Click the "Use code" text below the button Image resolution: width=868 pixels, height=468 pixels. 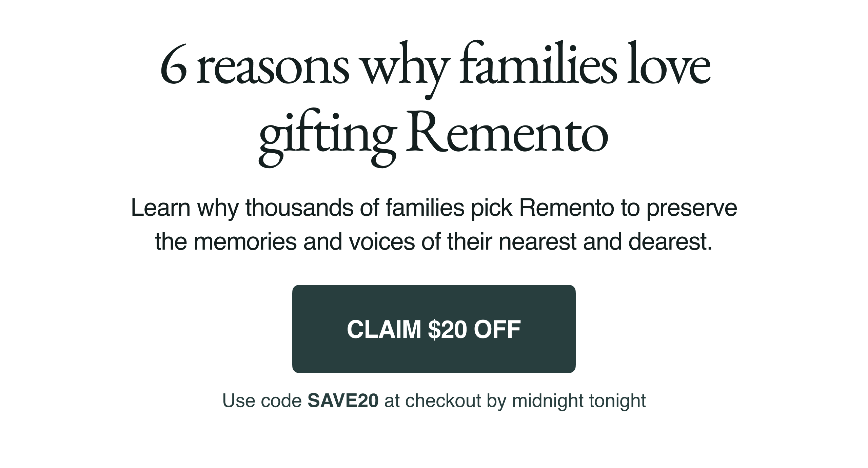[x=262, y=401]
